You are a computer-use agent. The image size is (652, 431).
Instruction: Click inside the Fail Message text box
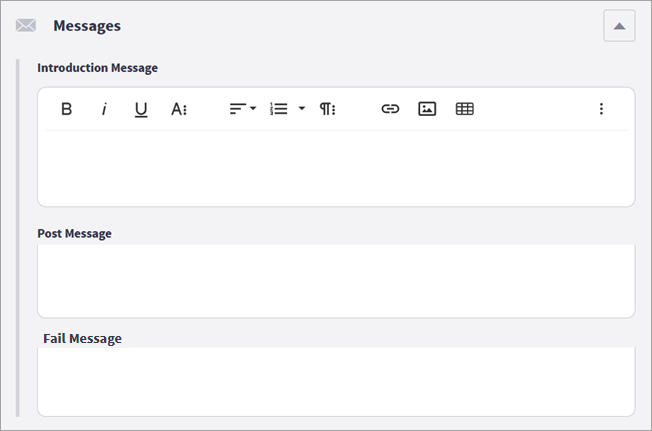336,382
